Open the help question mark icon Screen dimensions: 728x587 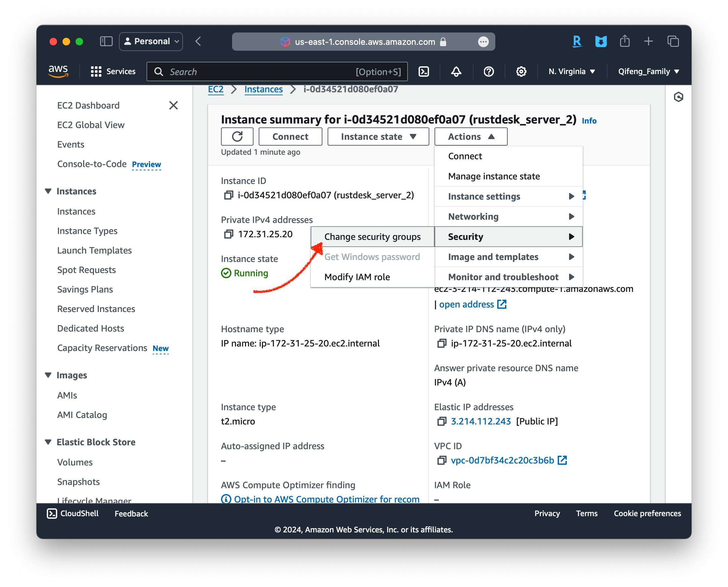tap(488, 72)
